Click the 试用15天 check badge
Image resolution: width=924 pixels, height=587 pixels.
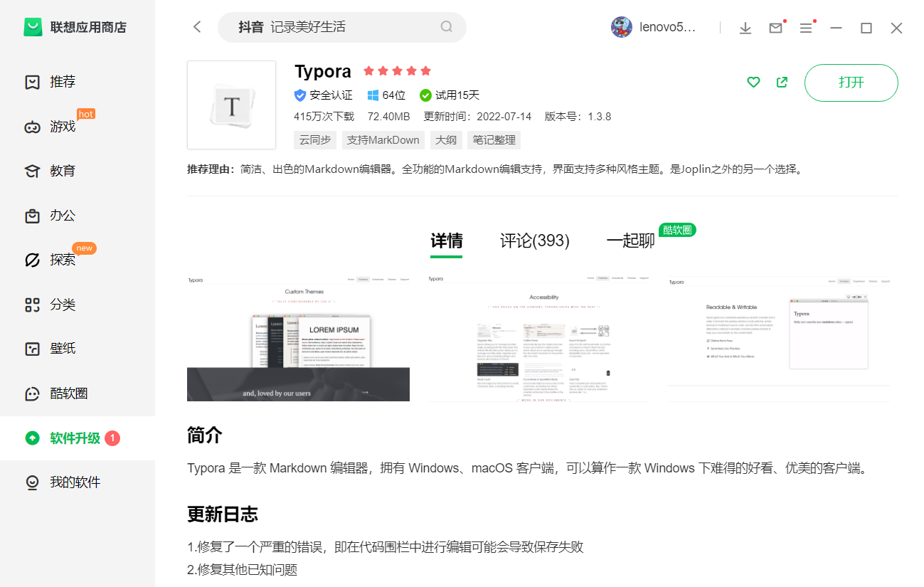pyautogui.click(x=450, y=95)
